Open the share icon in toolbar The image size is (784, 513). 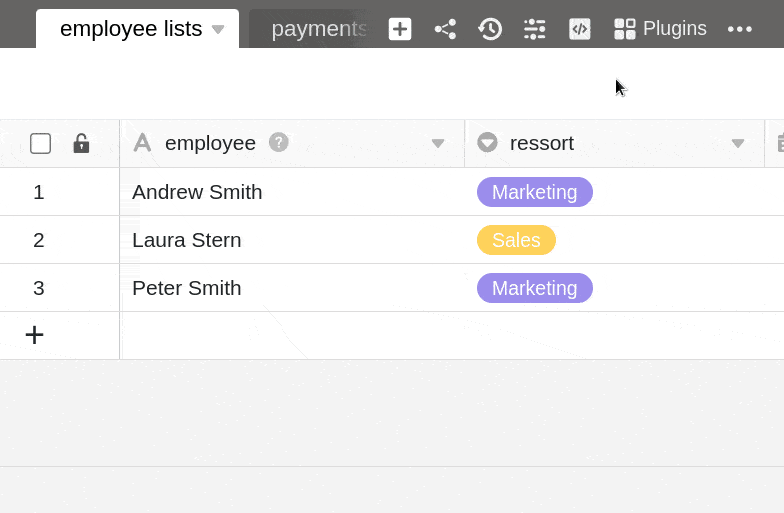coord(445,29)
